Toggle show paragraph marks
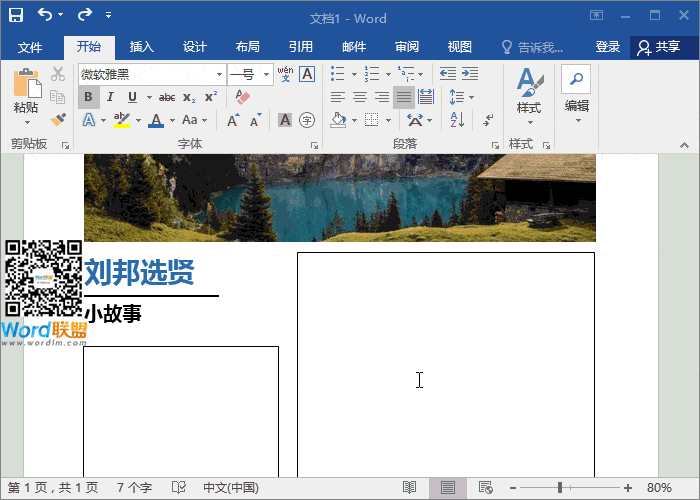This screenshot has height=500, width=700. coord(489,120)
